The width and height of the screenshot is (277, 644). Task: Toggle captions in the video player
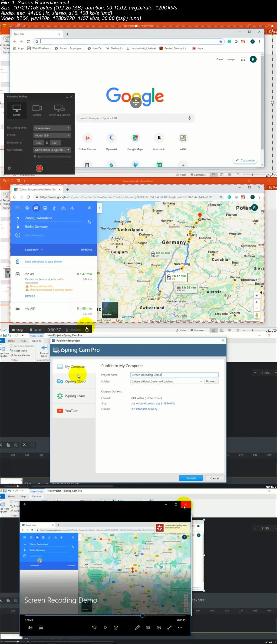tap(41, 628)
